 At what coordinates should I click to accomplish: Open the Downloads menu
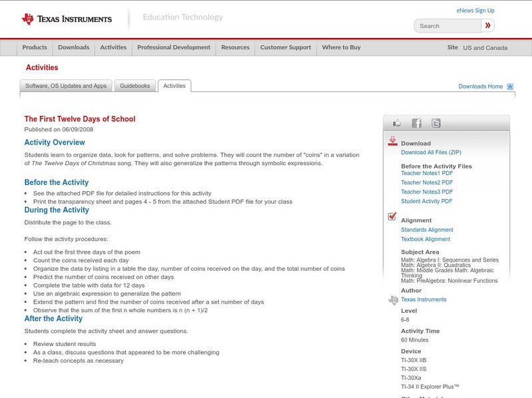pos(74,47)
